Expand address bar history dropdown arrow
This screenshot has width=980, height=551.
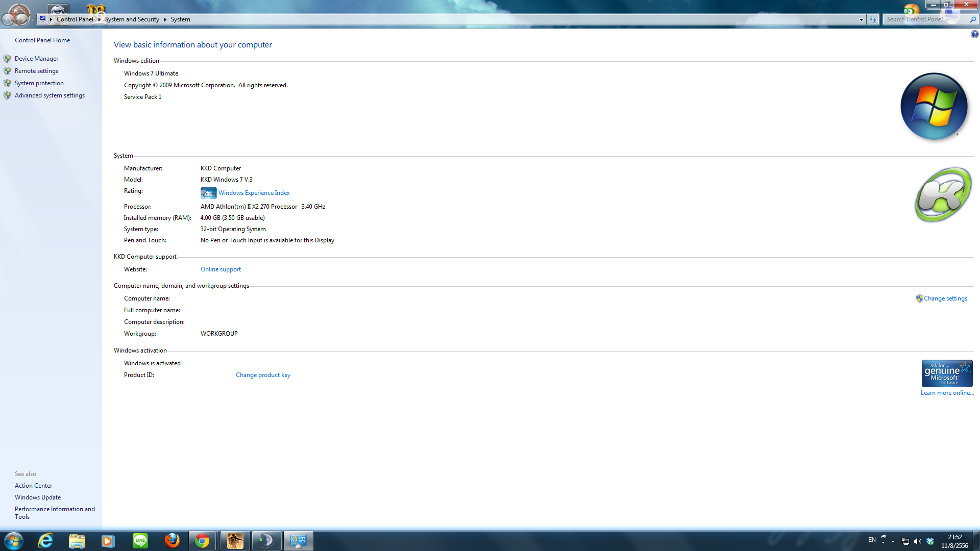861,19
